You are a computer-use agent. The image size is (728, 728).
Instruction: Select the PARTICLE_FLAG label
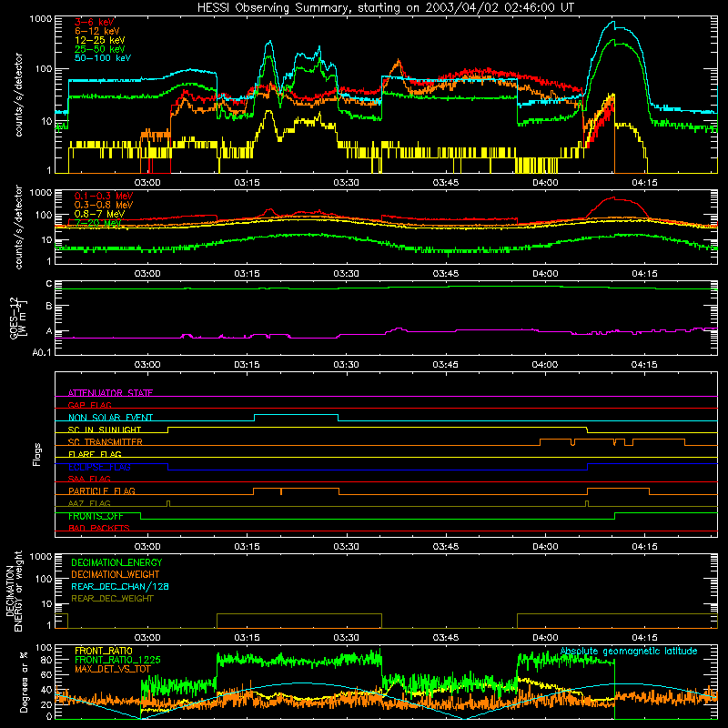(x=101, y=491)
